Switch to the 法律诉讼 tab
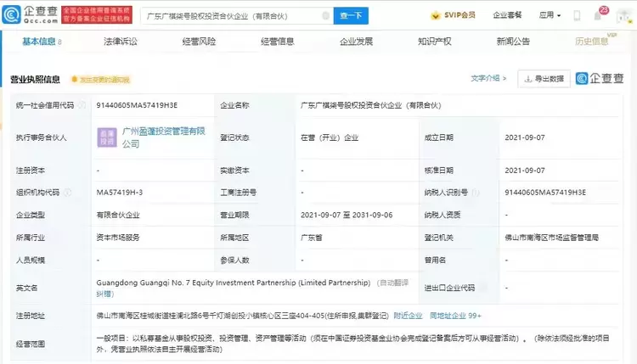Screen dimensions: 637x364 click(x=121, y=42)
